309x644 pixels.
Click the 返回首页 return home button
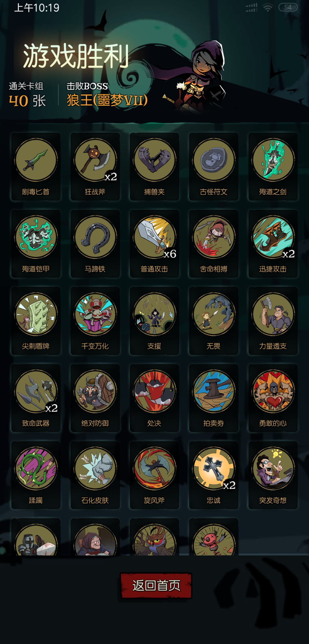[x=156, y=586]
